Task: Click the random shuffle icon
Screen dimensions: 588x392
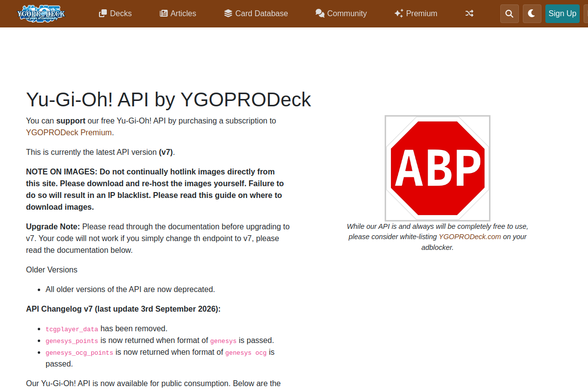Action: pyautogui.click(x=469, y=13)
